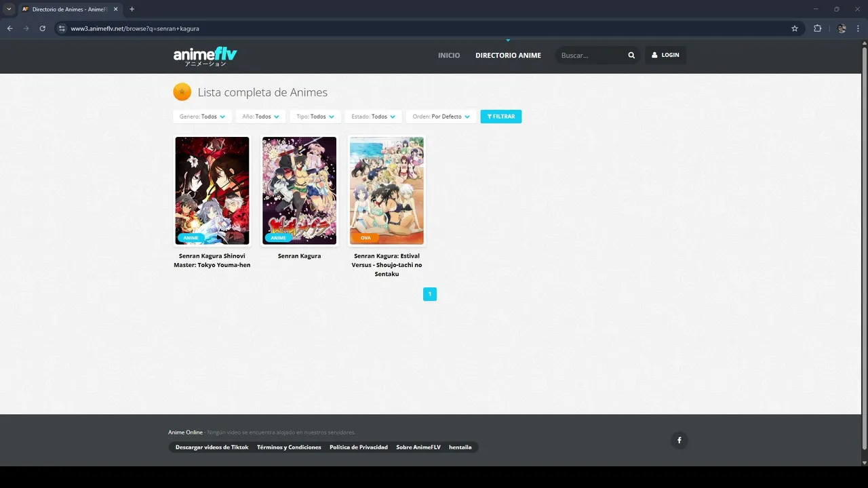
Task: Click the AnimeFLV logo
Action: pyautogui.click(x=205, y=56)
